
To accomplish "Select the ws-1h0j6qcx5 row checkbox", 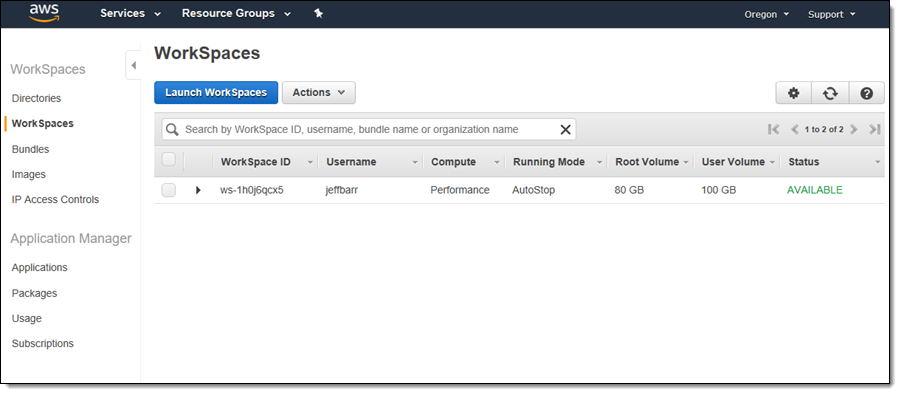I will coord(169,190).
